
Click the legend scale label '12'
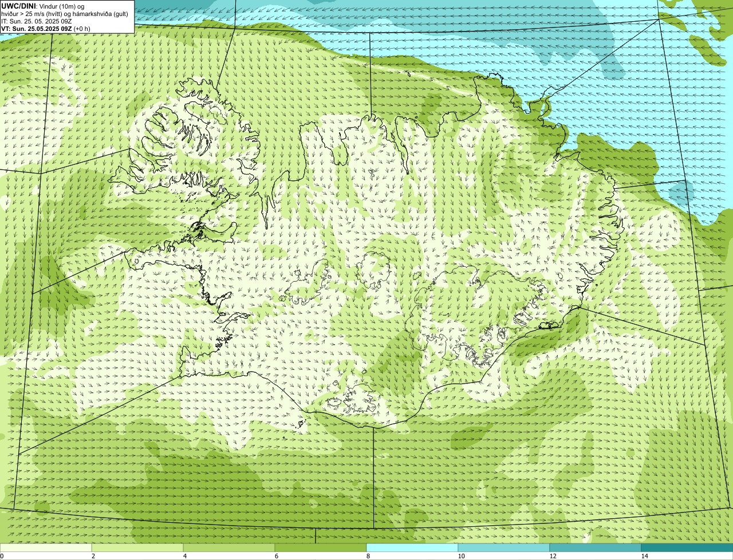point(553,556)
